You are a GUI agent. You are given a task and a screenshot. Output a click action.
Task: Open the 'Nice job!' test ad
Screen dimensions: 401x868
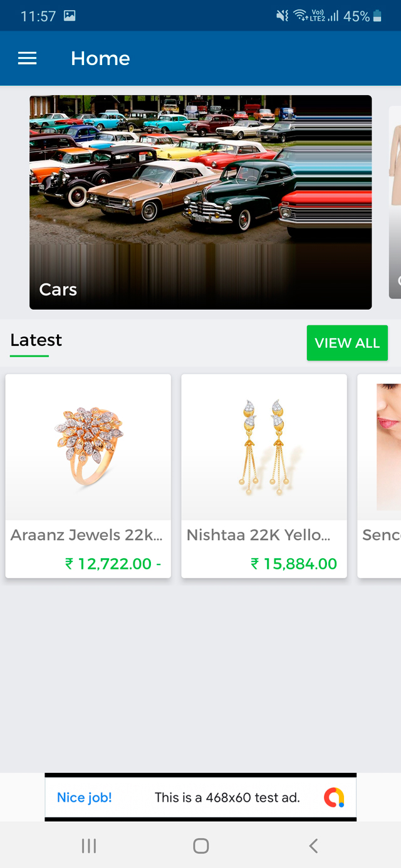coord(84,797)
